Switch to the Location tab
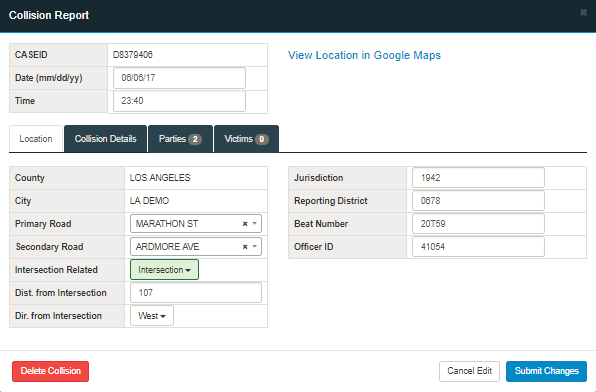This screenshot has width=596, height=392. click(36, 139)
